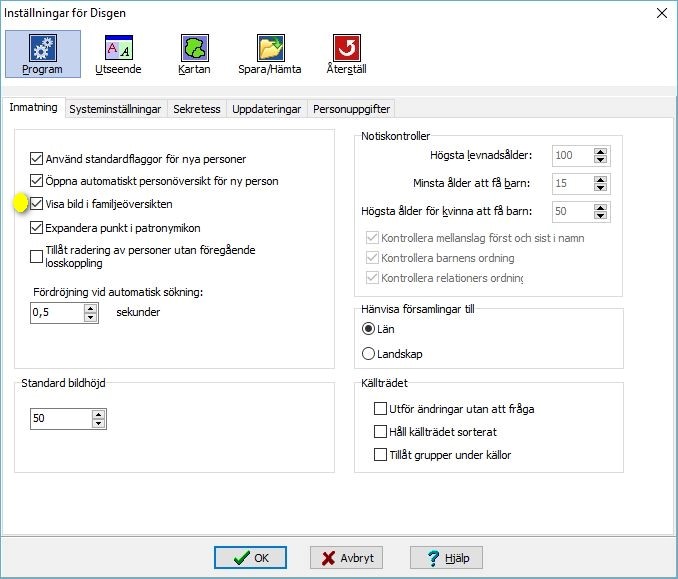Open the Program settings section
The image size is (678, 579).
coord(42,54)
